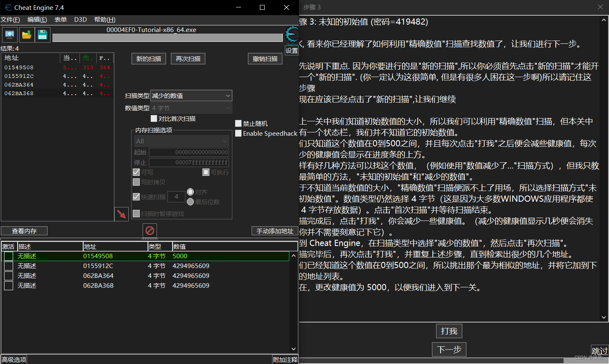Viewport: 609px width, 364px height.
Task: Click the address table scroll up arrow
Action: (293, 256)
